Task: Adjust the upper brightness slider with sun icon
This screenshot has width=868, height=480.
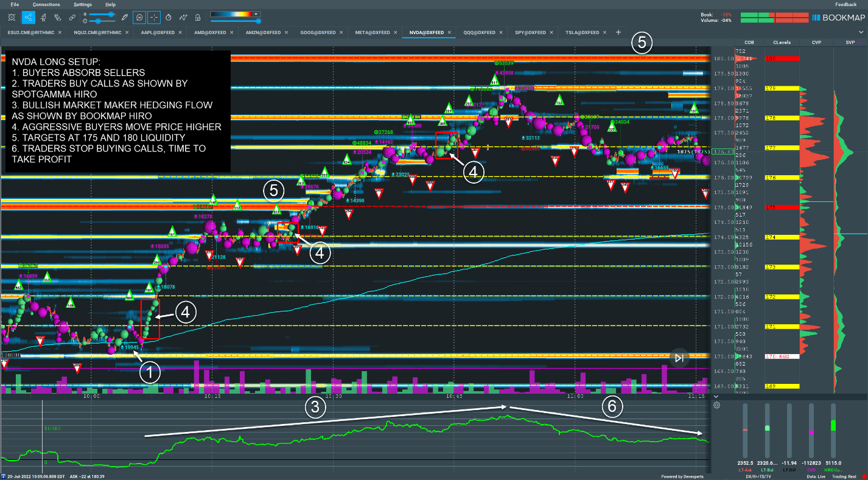Action: [103, 13]
